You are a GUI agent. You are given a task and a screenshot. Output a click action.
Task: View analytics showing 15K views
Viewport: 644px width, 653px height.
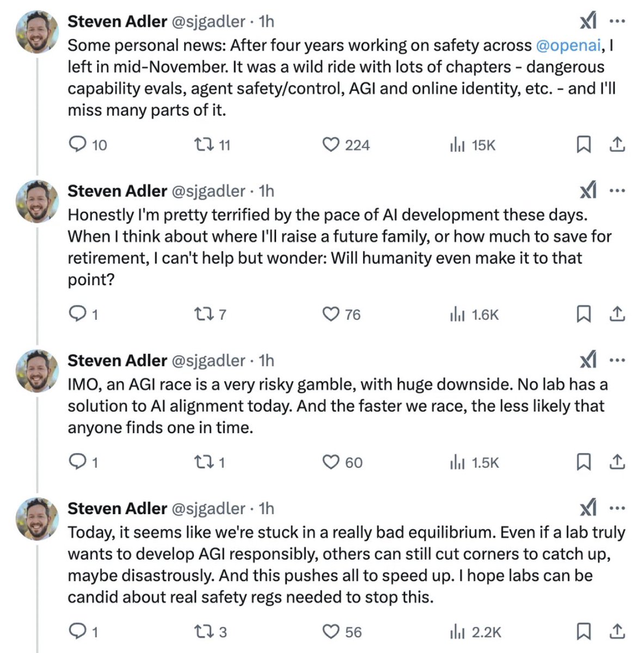(x=457, y=145)
